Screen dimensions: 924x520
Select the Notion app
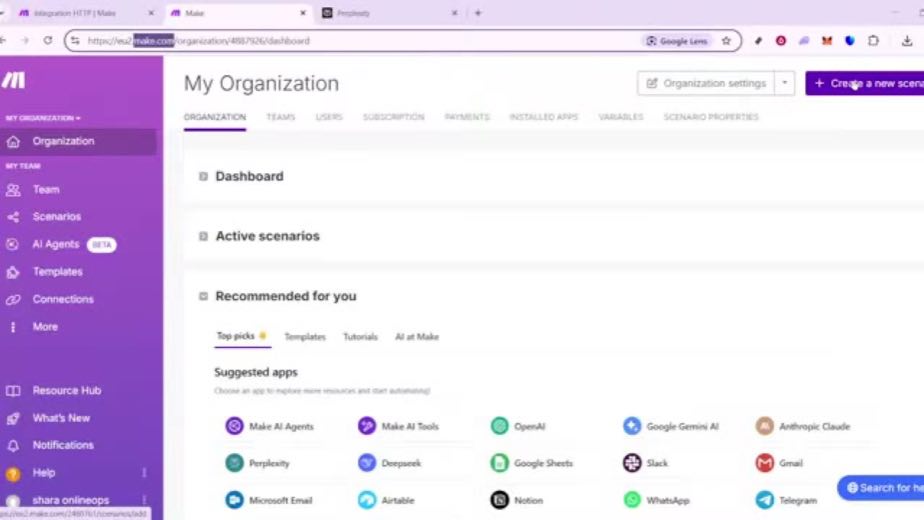coord(517,501)
